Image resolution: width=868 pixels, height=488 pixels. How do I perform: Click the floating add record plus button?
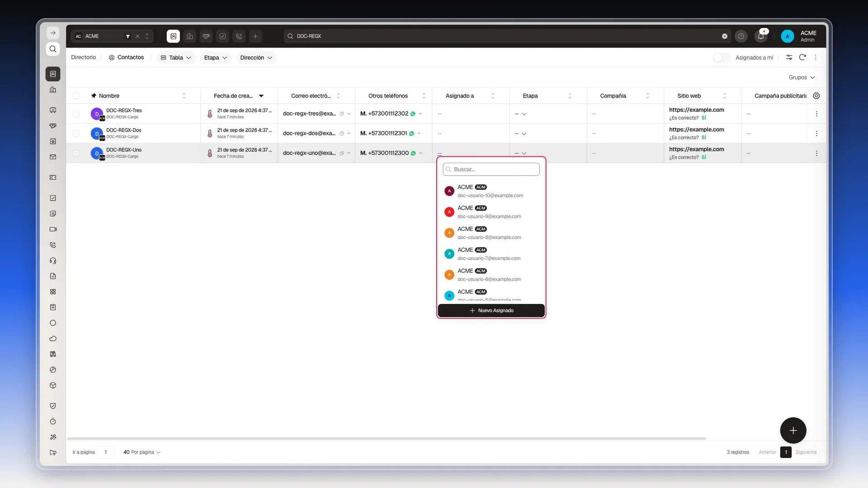point(793,430)
